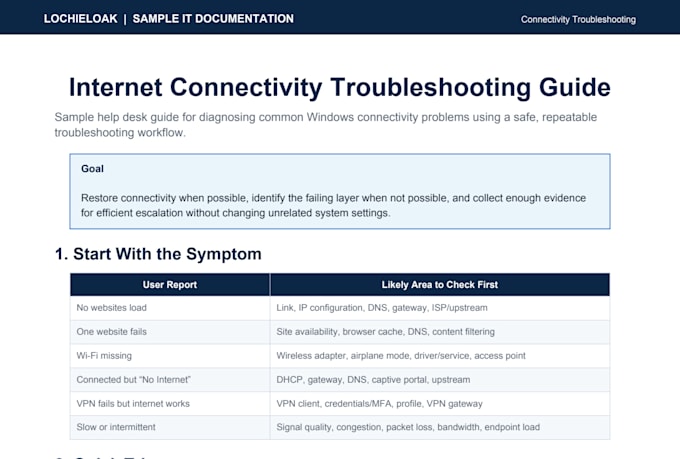Click 'DHCP, gateway, DNS, captive portal' cell
680x459 pixels.
tap(440, 380)
